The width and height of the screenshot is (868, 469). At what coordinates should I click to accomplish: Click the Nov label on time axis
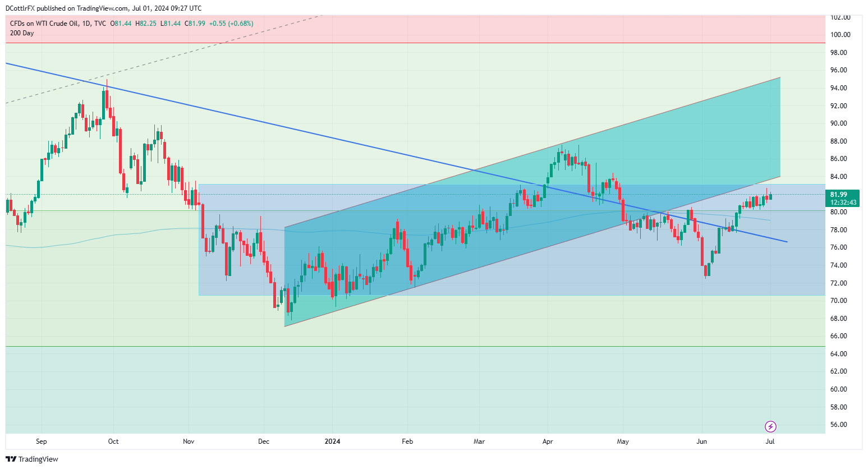point(189,442)
